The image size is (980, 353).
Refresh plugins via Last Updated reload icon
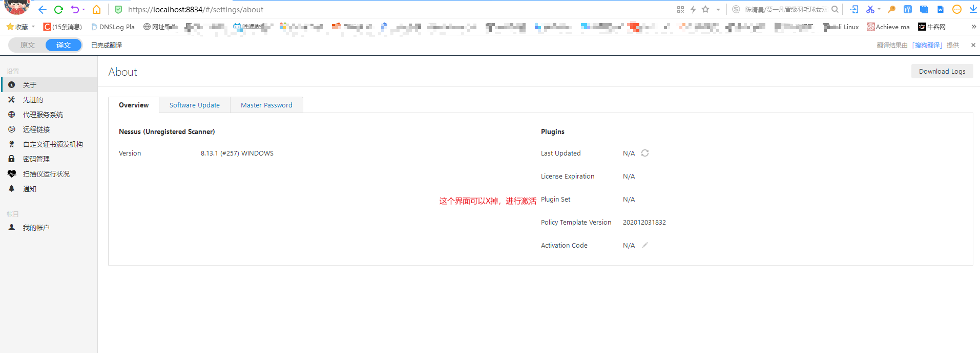tap(645, 153)
